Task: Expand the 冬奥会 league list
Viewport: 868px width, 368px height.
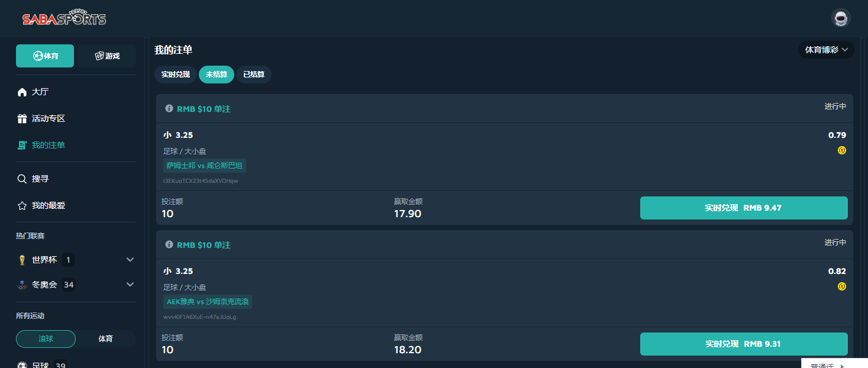Action: [130, 285]
